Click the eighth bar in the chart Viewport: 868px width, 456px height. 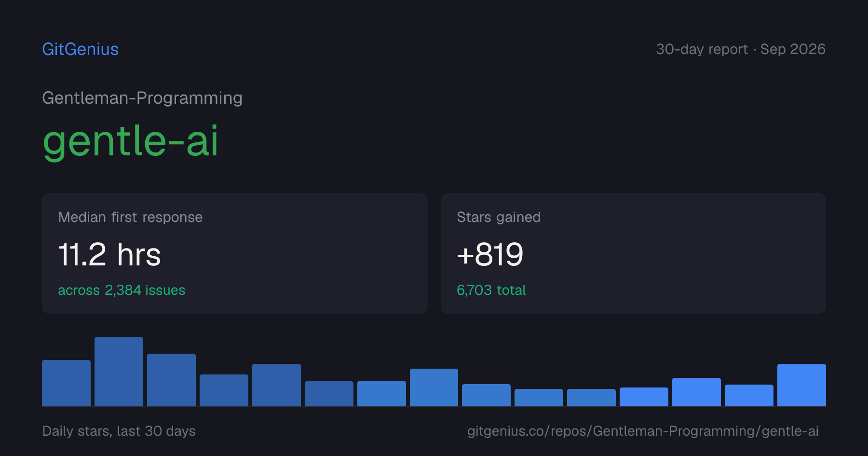[x=434, y=387]
